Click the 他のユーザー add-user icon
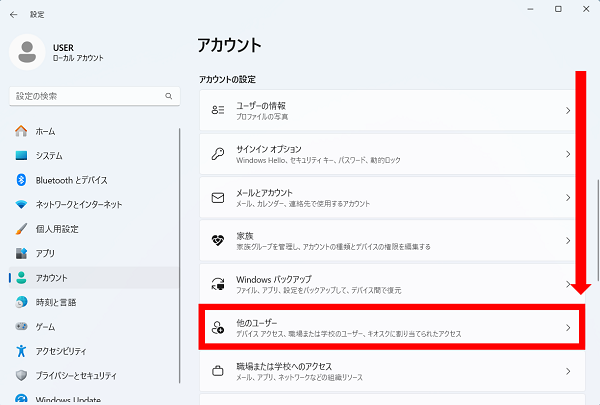This screenshot has width=600, height=405. [218, 328]
